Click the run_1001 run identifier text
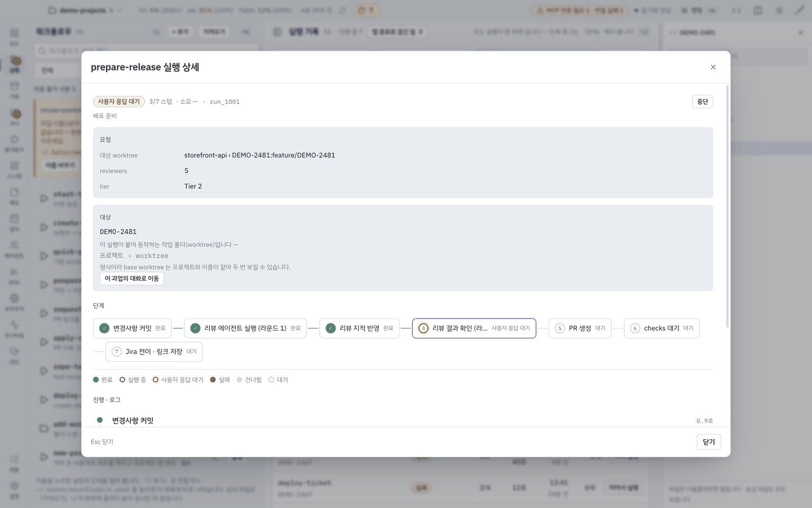812x508 pixels. pos(224,102)
